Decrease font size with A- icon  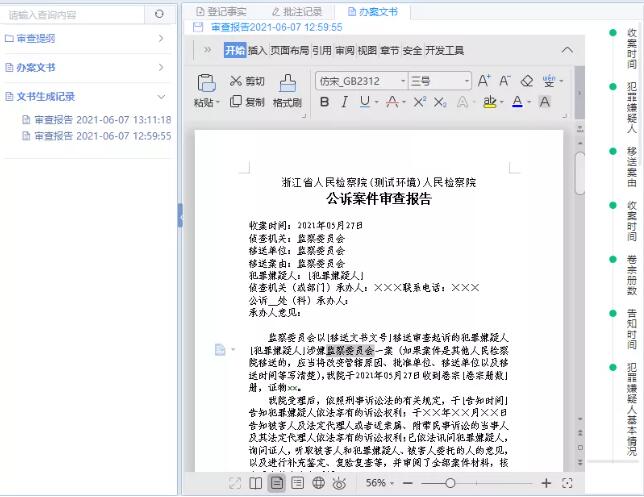click(505, 81)
